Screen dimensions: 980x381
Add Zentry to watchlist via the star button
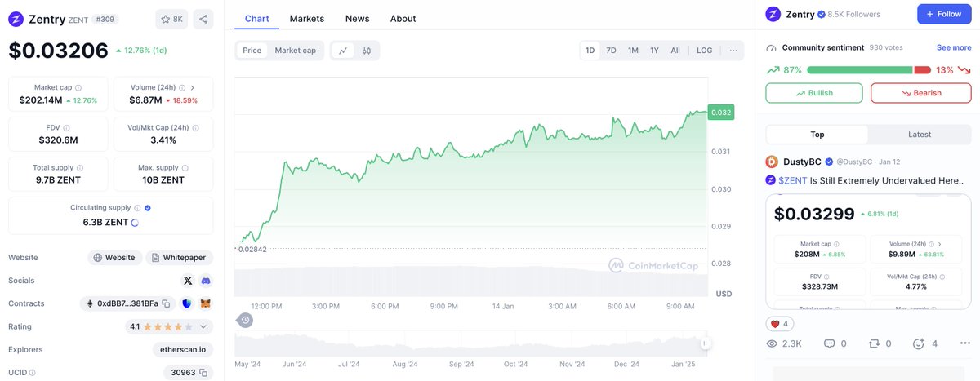pos(171,19)
